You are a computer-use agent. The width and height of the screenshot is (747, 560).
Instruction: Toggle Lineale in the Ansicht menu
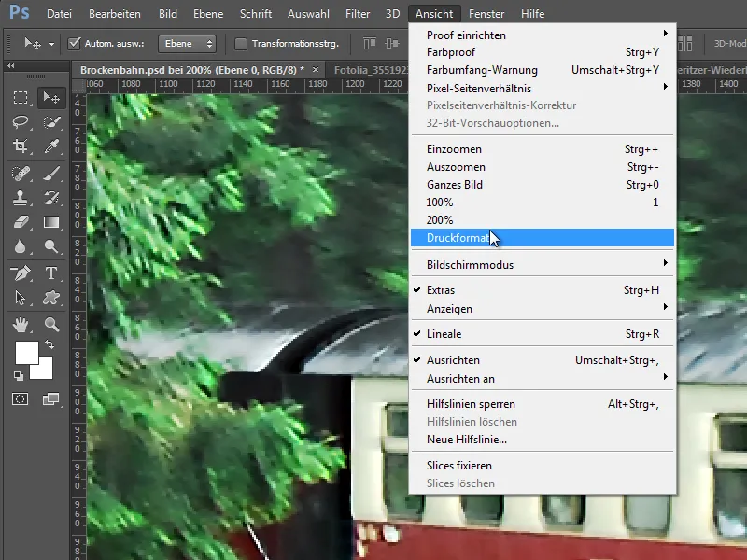pyautogui.click(x=543, y=334)
